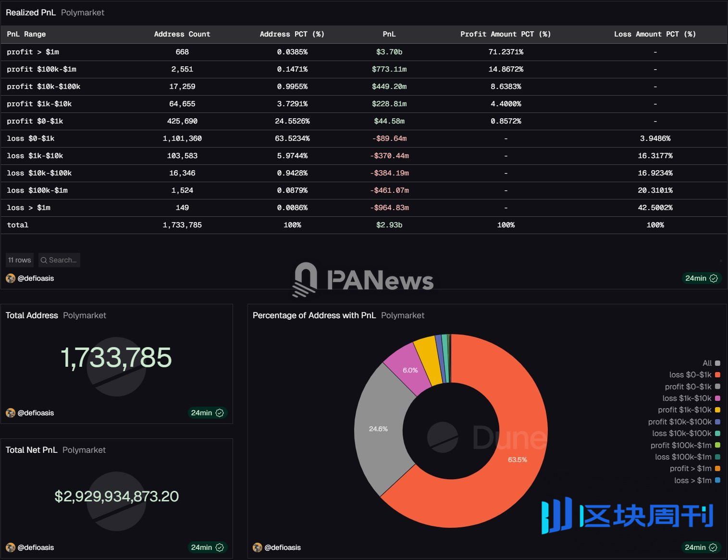
Task: Click the avatar icon on the Percentage of Address card
Action: (256, 548)
